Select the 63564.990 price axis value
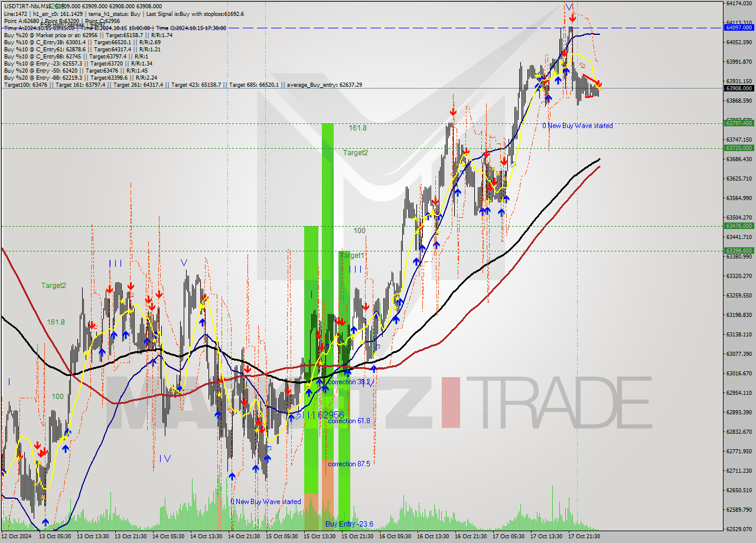This screenshot has width=756, height=543. click(739, 198)
